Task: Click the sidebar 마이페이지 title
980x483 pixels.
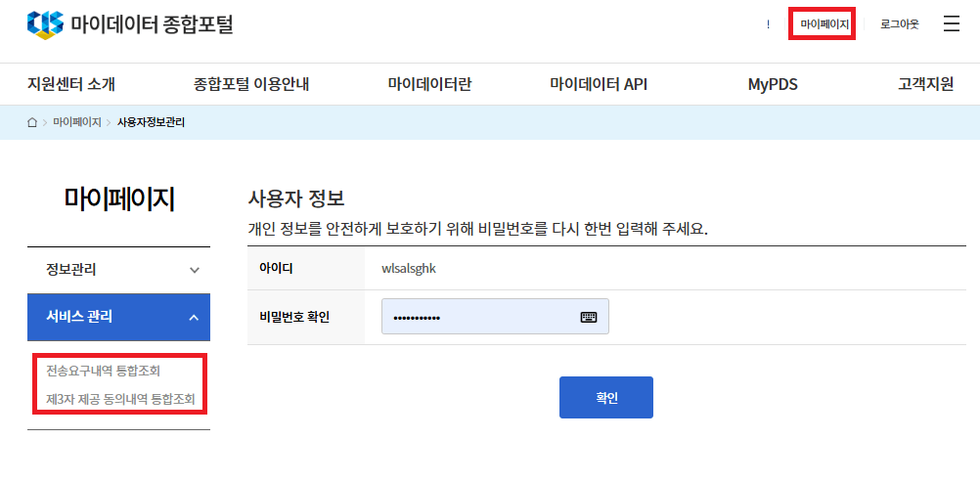Action: coord(118,198)
